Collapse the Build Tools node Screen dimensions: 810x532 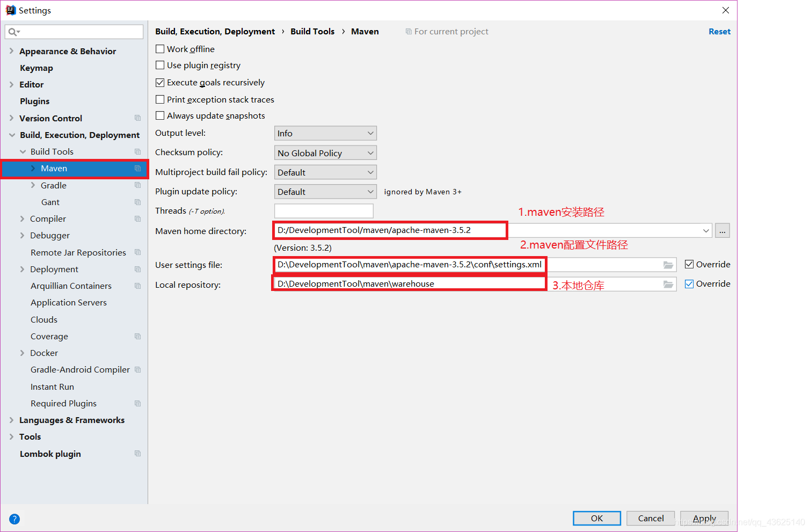click(x=23, y=151)
